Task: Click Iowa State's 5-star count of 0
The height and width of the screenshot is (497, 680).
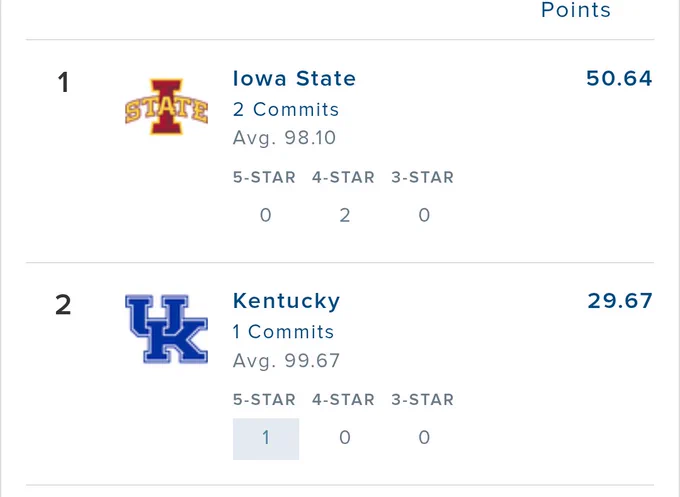Action: 266,215
